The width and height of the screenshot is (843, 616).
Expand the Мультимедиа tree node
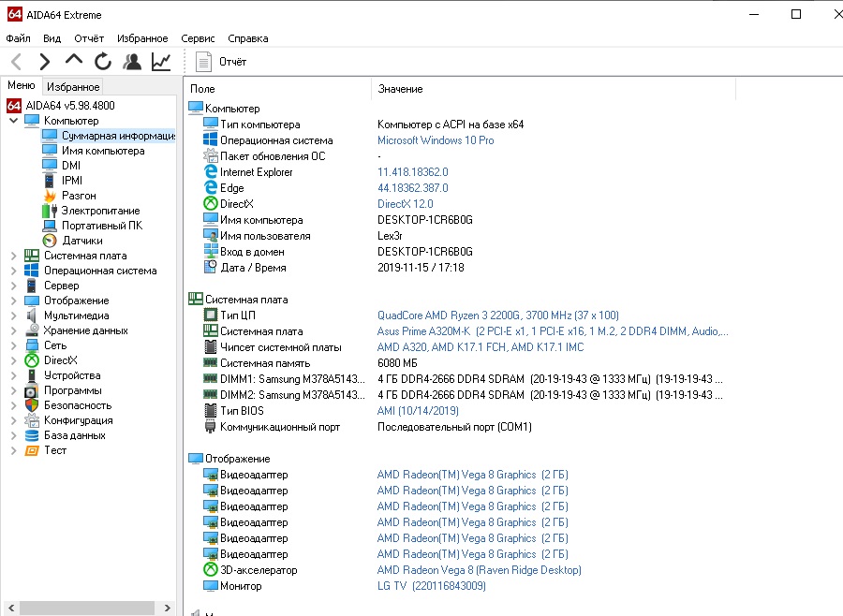[x=13, y=316]
